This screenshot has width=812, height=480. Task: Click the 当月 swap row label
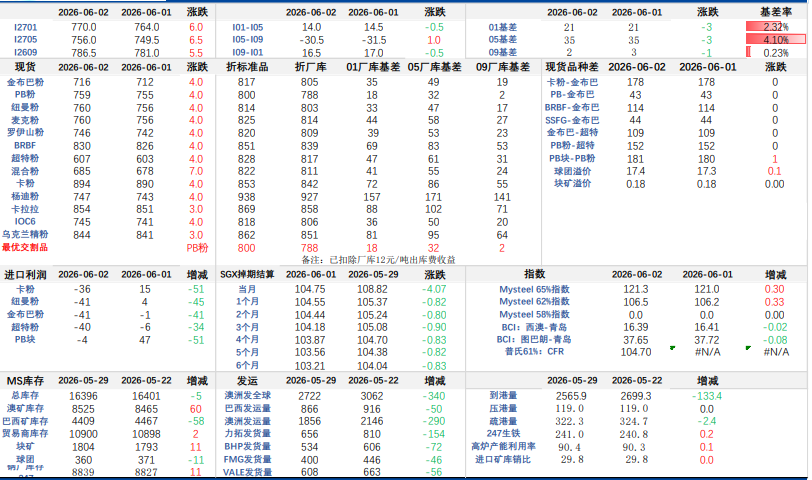(248, 289)
